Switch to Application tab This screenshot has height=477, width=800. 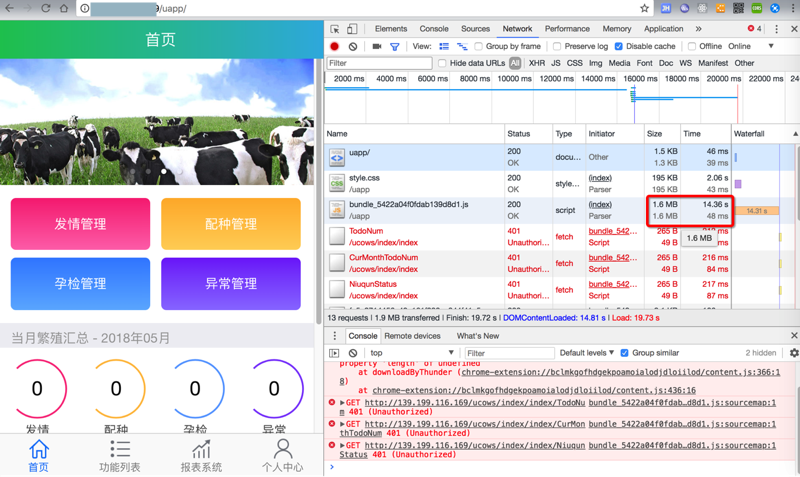pyautogui.click(x=663, y=29)
